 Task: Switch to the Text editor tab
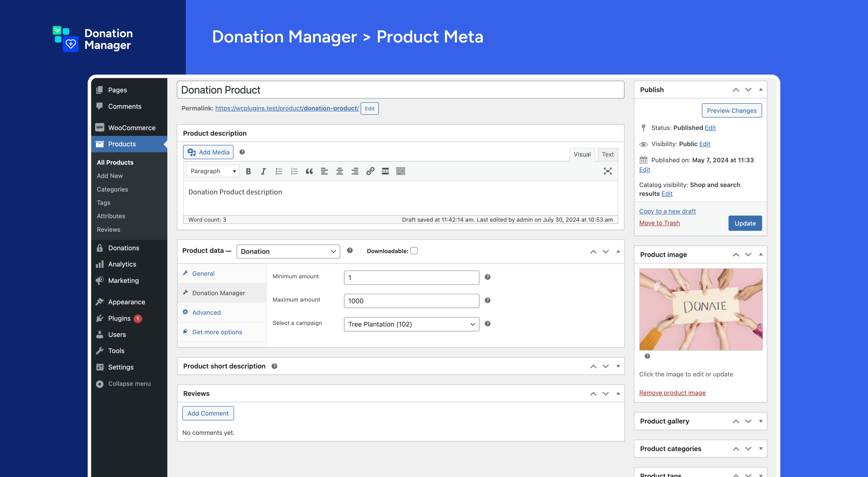(608, 155)
